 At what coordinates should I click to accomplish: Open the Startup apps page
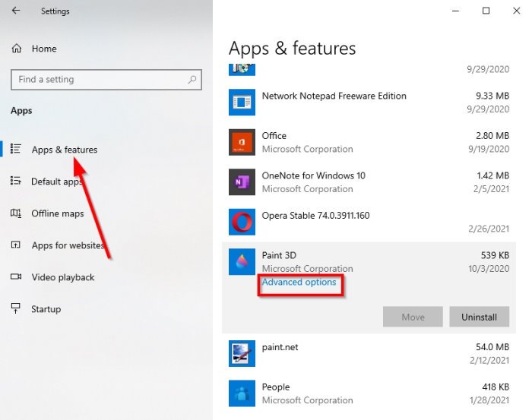coord(46,309)
